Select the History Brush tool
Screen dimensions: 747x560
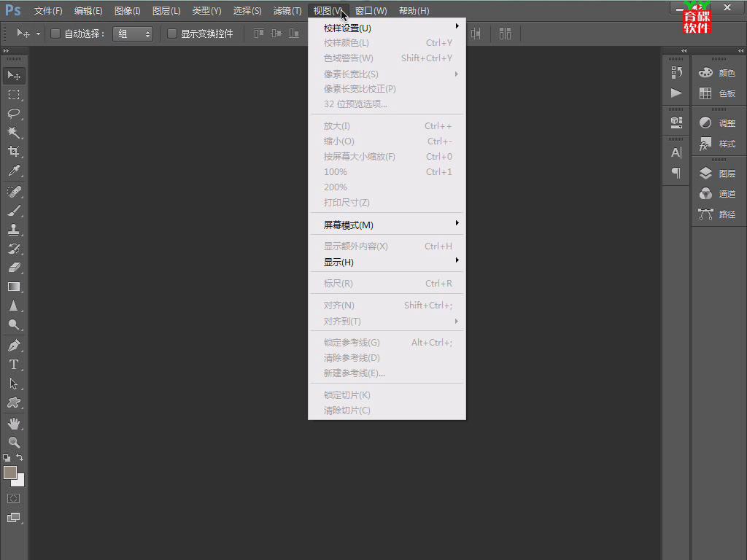click(14, 249)
